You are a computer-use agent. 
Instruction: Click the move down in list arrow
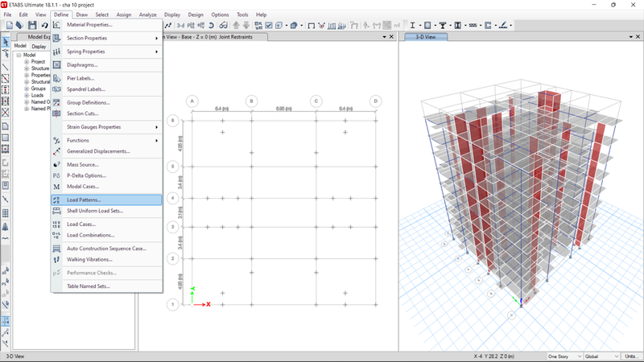(x=246, y=26)
